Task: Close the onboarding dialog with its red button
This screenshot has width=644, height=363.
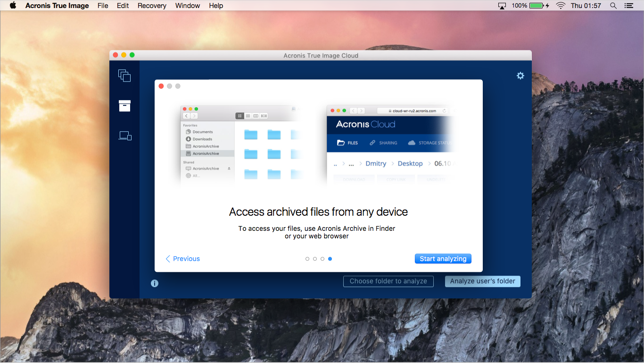Action: pyautogui.click(x=161, y=86)
